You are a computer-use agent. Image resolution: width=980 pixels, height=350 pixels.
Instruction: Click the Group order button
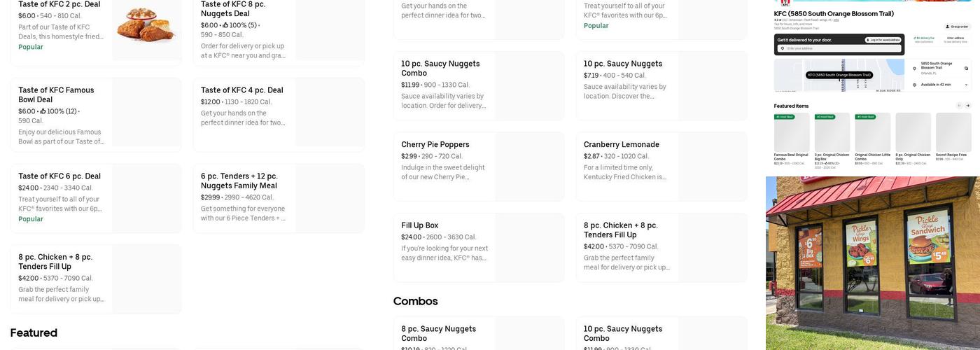[x=956, y=27]
